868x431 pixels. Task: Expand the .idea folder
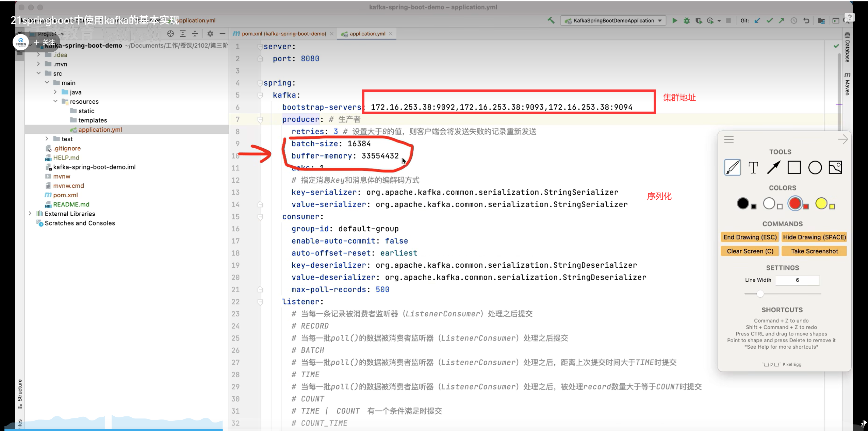coord(38,54)
